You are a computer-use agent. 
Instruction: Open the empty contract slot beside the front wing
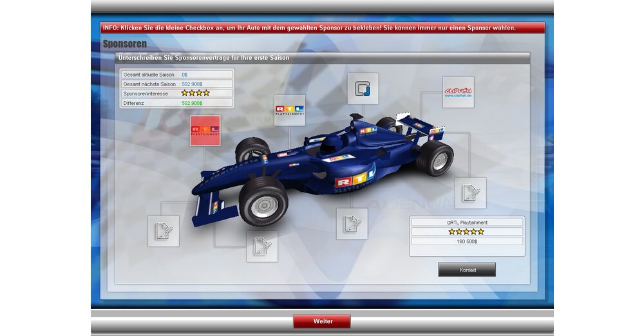[164, 231]
